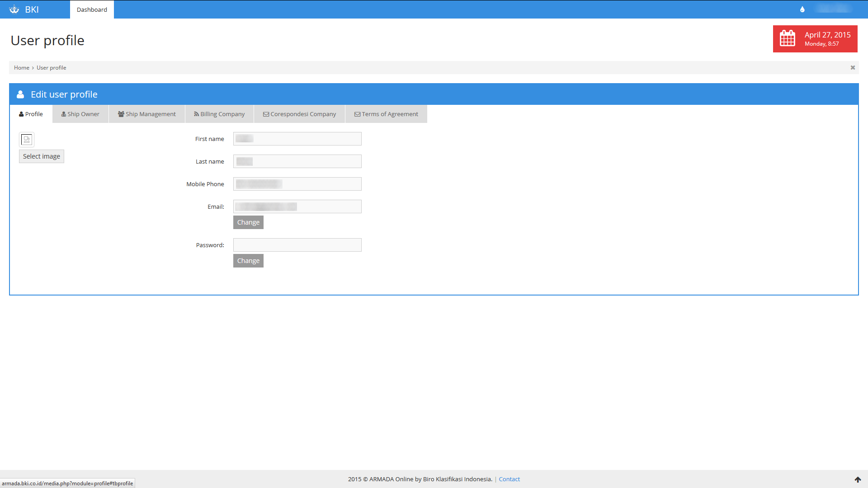Close the breadcrumb bar with X icon
Image resolution: width=868 pixels, height=488 pixels.
tap(853, 68)
